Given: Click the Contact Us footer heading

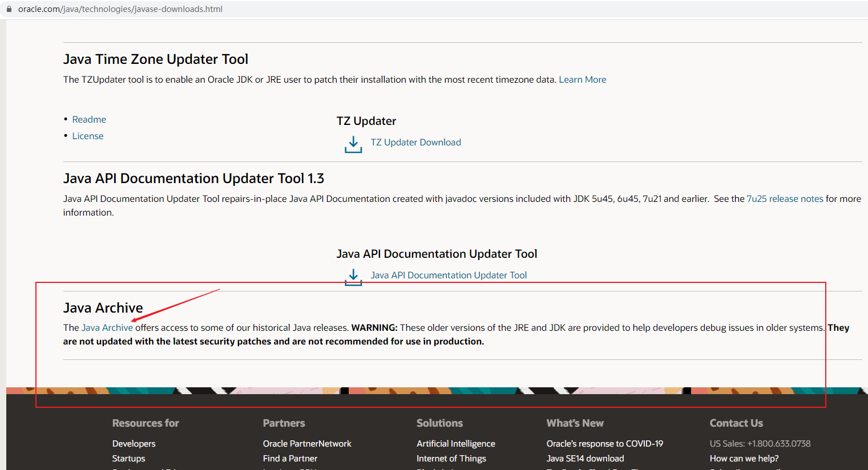Looking at the screenshot, I should pyautogui.click(x=736, y=423).
